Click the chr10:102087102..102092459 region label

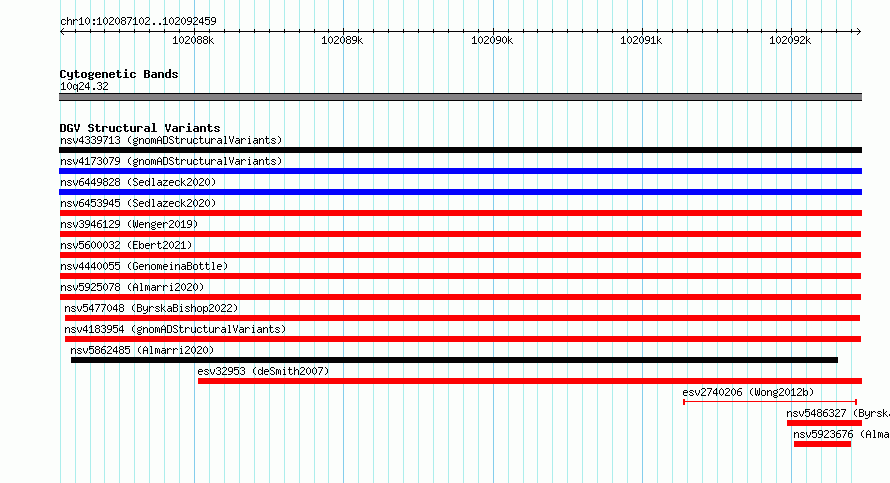coord(138,21)
